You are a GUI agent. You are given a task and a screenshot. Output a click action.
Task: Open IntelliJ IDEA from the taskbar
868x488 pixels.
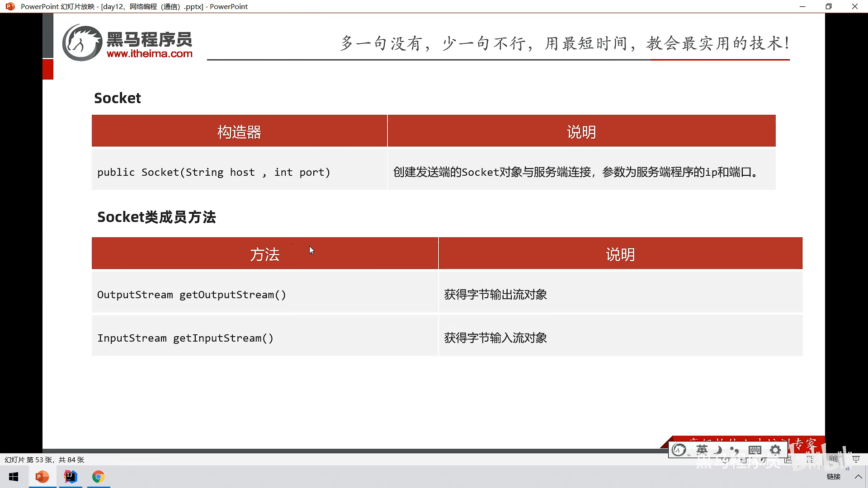point(71,477)
